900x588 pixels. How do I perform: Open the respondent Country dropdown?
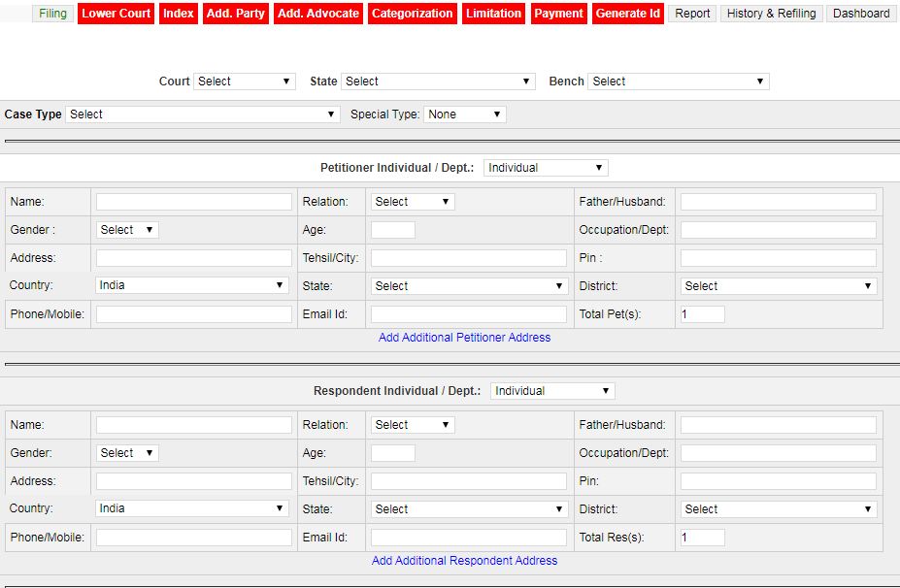click(192, 508)
